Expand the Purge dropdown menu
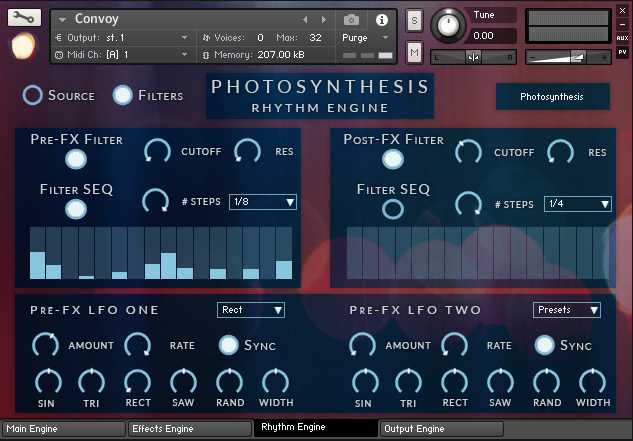Image resolution: width=633 pixels, height=441 pixels. pyautogui.click(x=368, y=37)
